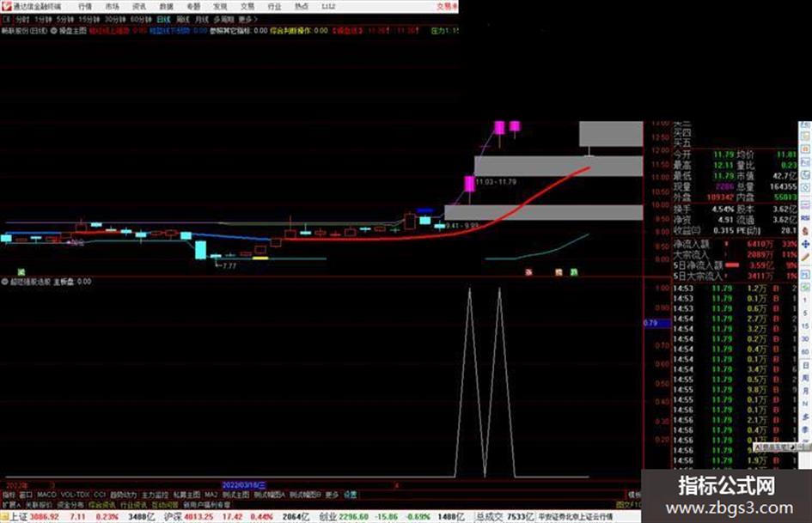
Task: Switch to the VOL-TDX indicator tab
Action: [x=75, y=495]
